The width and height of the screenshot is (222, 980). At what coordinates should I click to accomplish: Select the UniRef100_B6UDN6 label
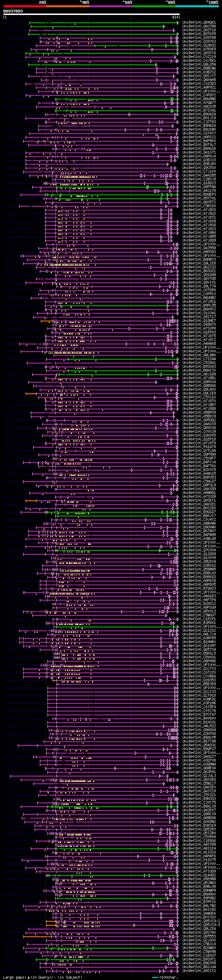199,99
